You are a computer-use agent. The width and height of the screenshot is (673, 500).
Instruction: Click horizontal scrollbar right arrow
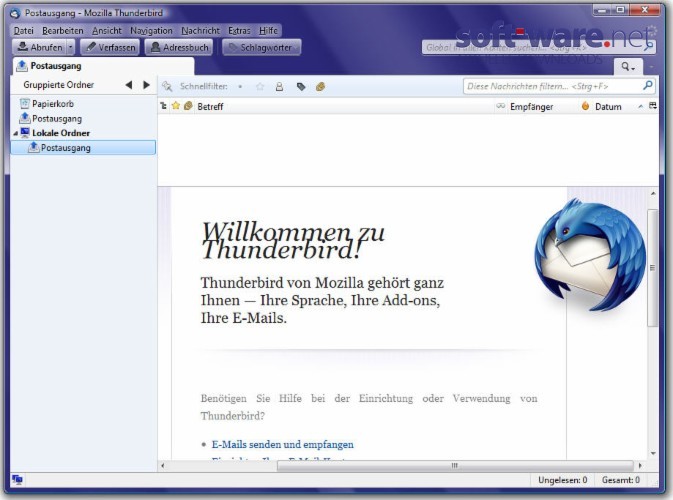(x=640, y=466)
